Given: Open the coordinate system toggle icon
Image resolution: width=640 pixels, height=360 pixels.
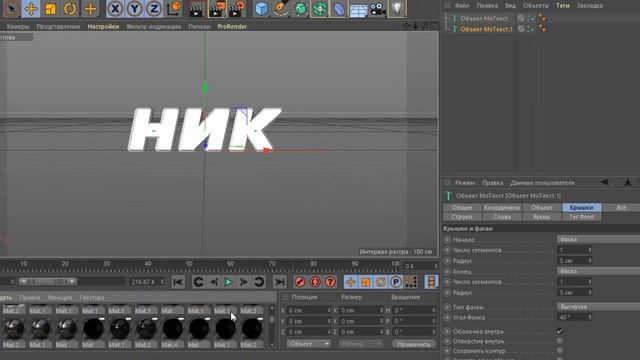Looking at the screenshot, I should click(174, 8).
